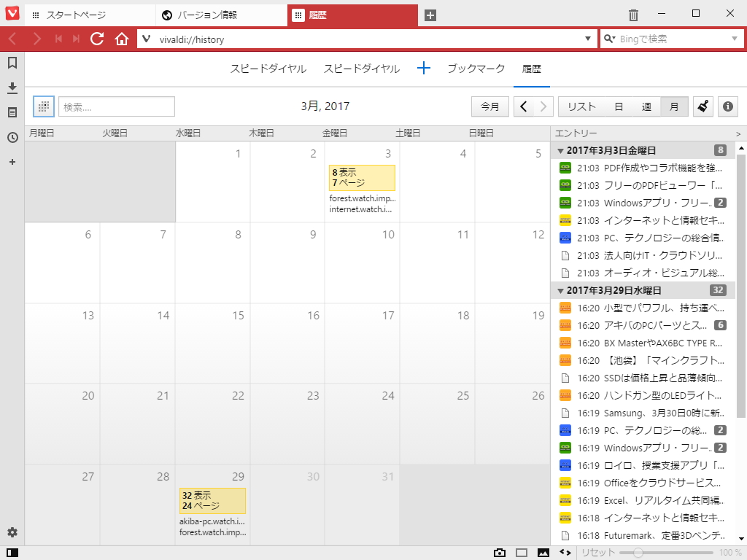Open the search field history dropdown arrow
This screenshot has width=747, height=560.
point(734,39)
